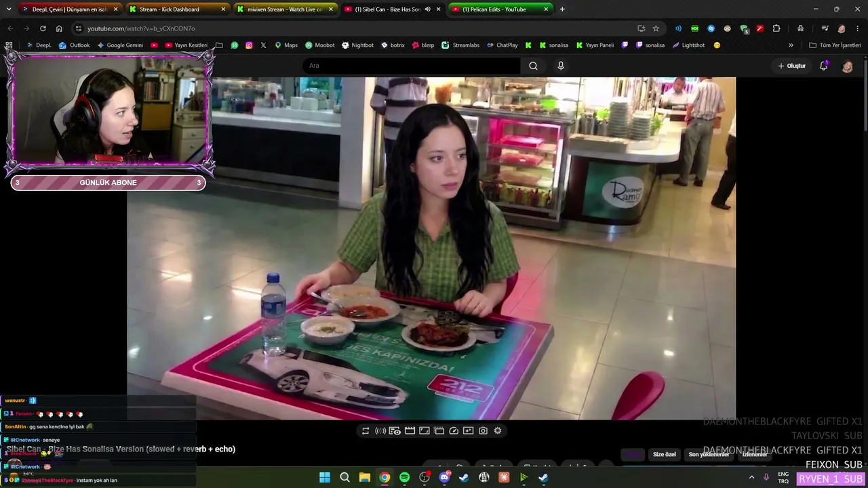This screenshot has height=488, width=868.
Task: Open the botrix bookmark
Action: 393,45
